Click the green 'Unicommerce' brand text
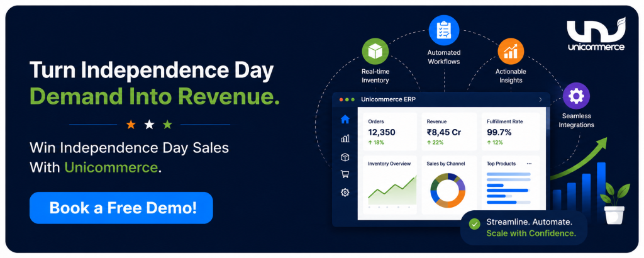This screenshot has height=258, width=644. pos(111,167)
